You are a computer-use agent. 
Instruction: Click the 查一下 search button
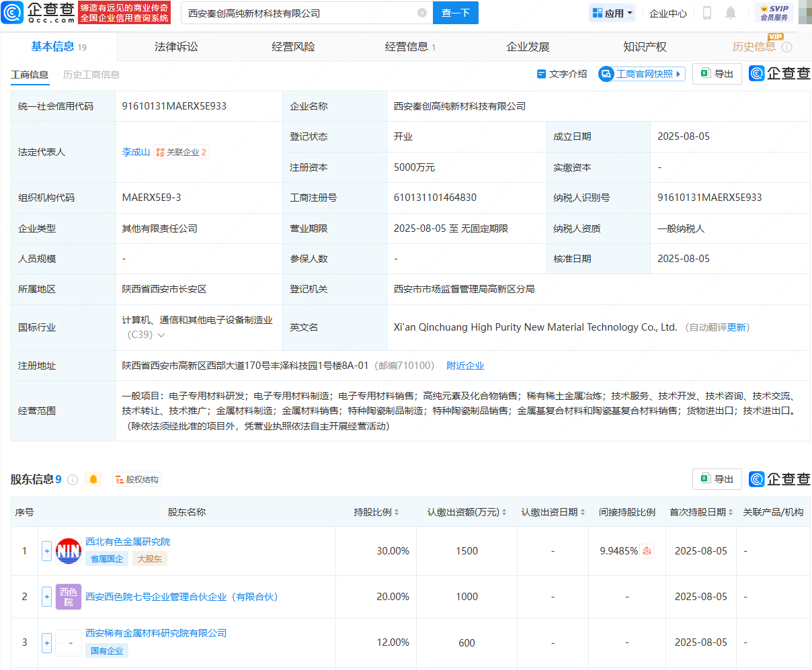tap(455, 13)
